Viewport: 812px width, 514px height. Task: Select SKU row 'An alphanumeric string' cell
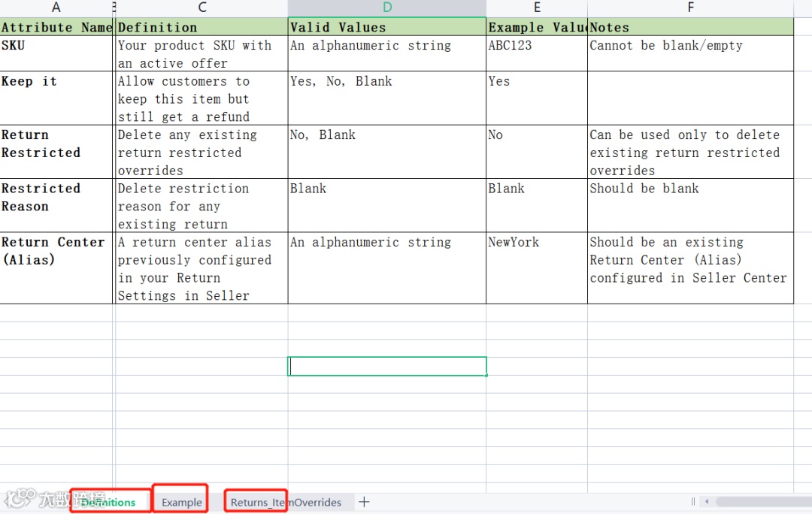point(387,53)
